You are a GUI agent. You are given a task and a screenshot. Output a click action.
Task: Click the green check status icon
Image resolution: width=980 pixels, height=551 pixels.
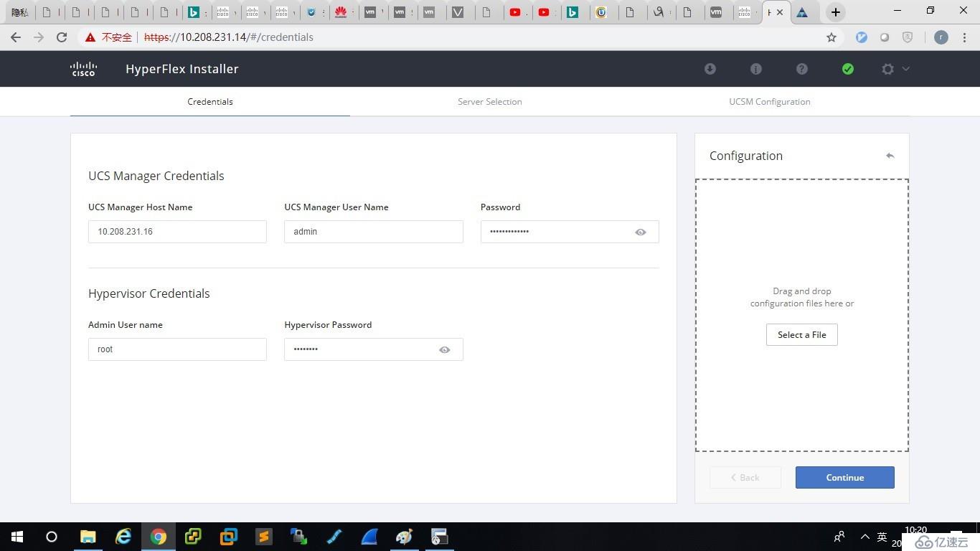848,69
